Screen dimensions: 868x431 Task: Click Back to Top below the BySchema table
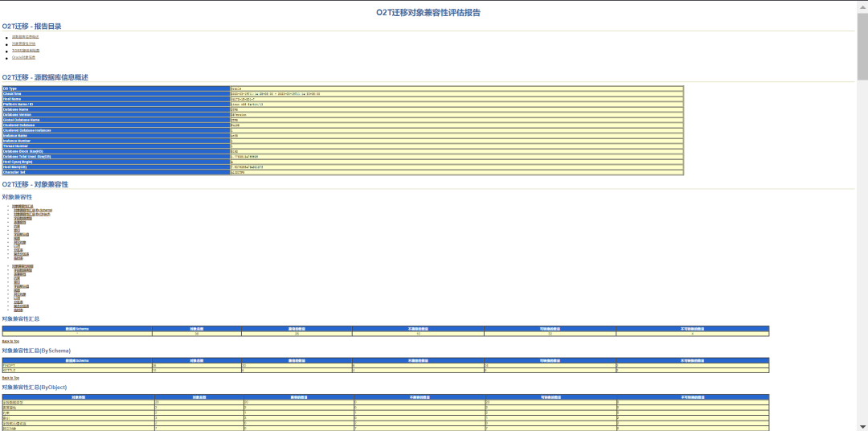(x=10, y=378)
